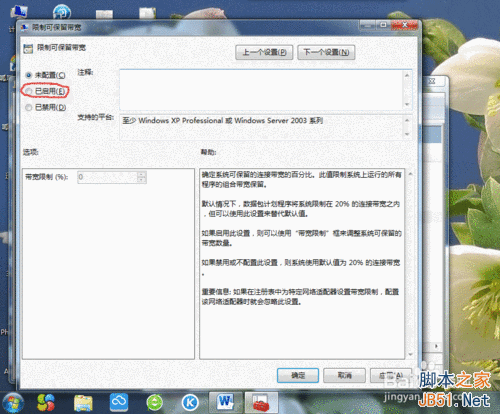Cancel with the 取消 button

[x=344, y=375]
